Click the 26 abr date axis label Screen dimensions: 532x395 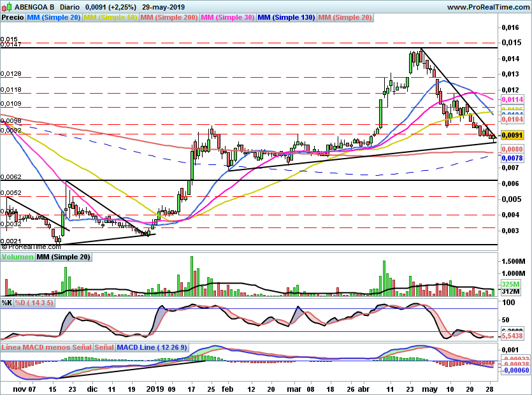pyautogui.click(x=358, y=389)
